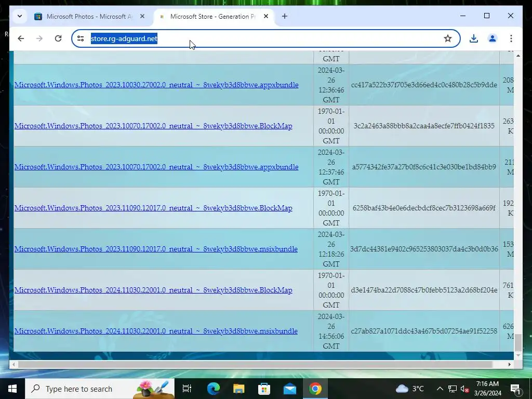Download Photos 2023.10070.17002.0 BlockMap link
The width and height of the screenshot is (532, 399).
(x=153, y=126)
